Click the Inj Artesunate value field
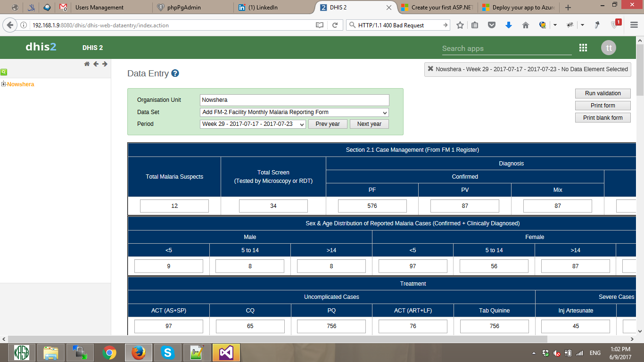 tap(576, 326)
